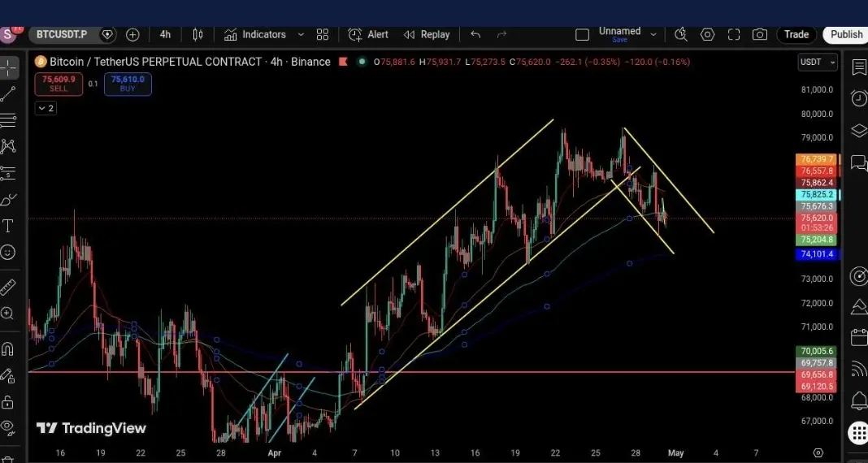
Task: Click the 75,825.2 cyan price label
Action: tap(817, 195)
